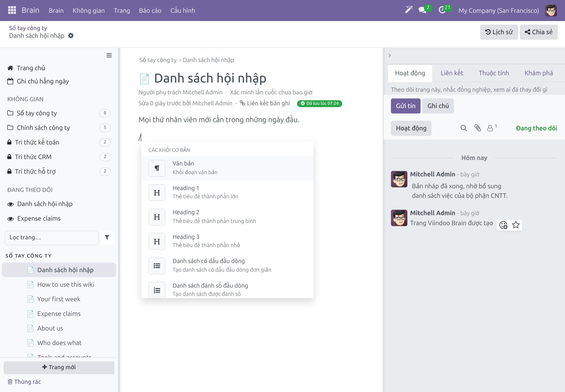565x392 pixels.
Task: Click the page icon before the Danh sách hội nhập title
Action: point(144,79)
